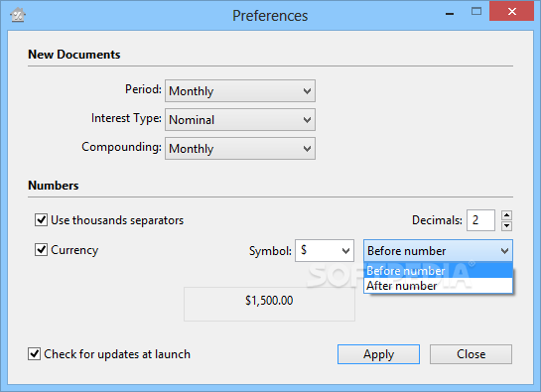The width and height of the screenshot is (541, 392).
Task: Open the Period dropdown
Action: coord(240,91)
